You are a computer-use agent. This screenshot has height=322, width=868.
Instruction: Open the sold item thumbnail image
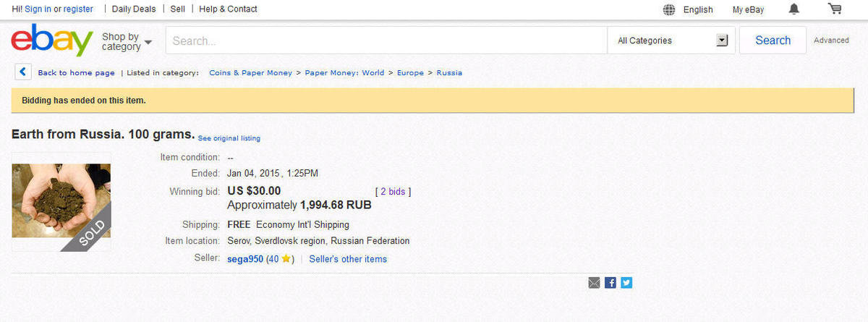pos(61,201)
